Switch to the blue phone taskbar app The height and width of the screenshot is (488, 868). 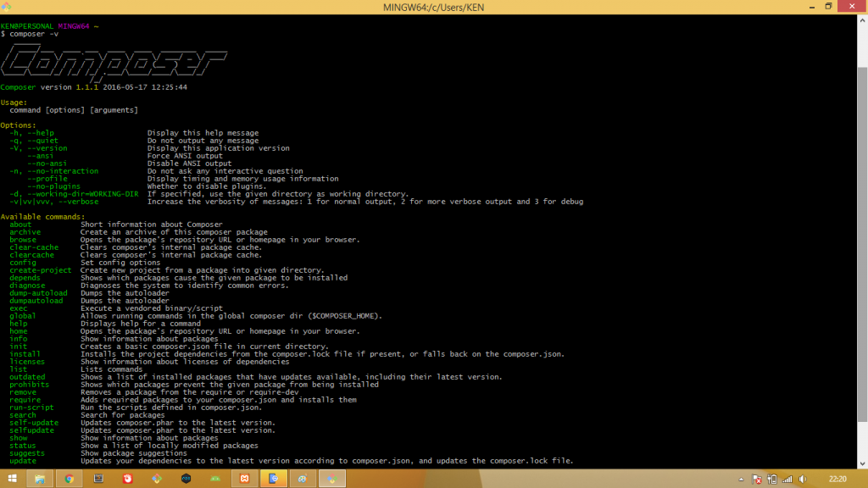(274, 479)
